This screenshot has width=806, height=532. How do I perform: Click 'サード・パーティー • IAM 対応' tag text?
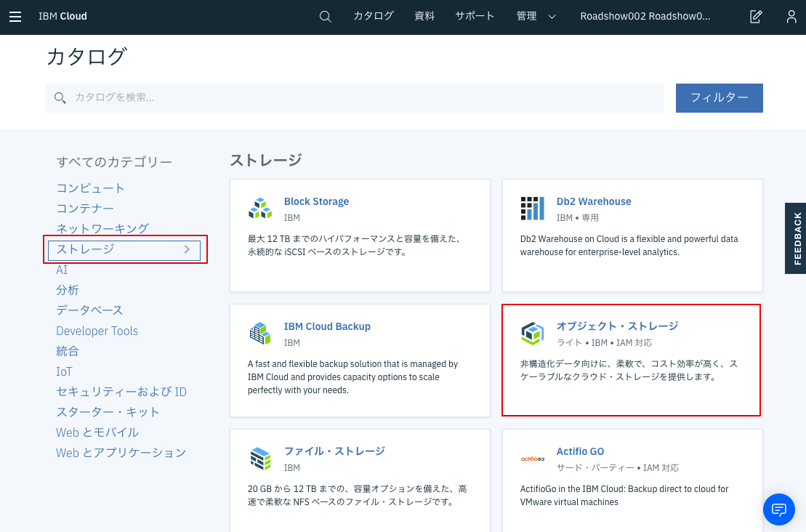tap(617, 468)
